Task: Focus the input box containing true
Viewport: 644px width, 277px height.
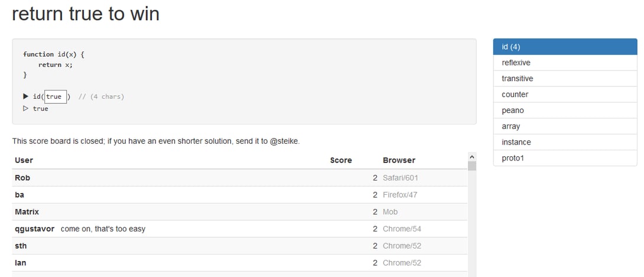Action: tap(56, 96)
